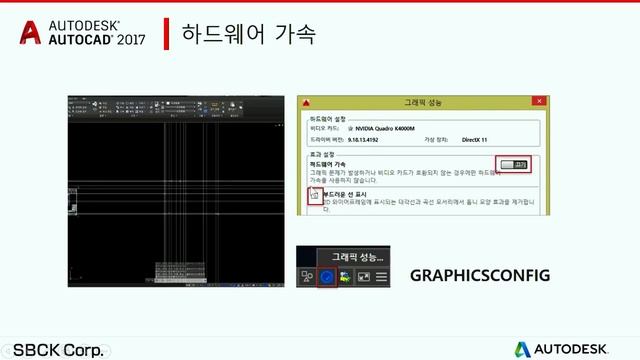Select the DirectX 11 value
This screenshot has width=640, height=360.
tap(474, 140)
